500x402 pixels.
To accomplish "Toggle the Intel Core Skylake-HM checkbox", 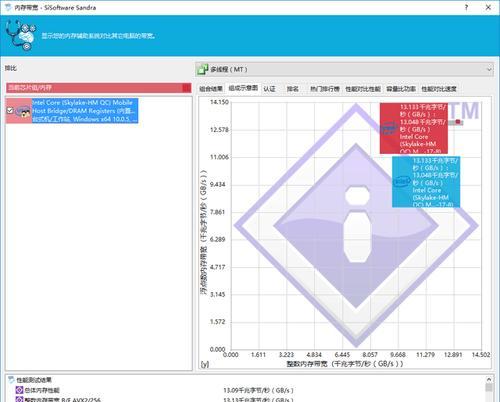I will point(10,110).
